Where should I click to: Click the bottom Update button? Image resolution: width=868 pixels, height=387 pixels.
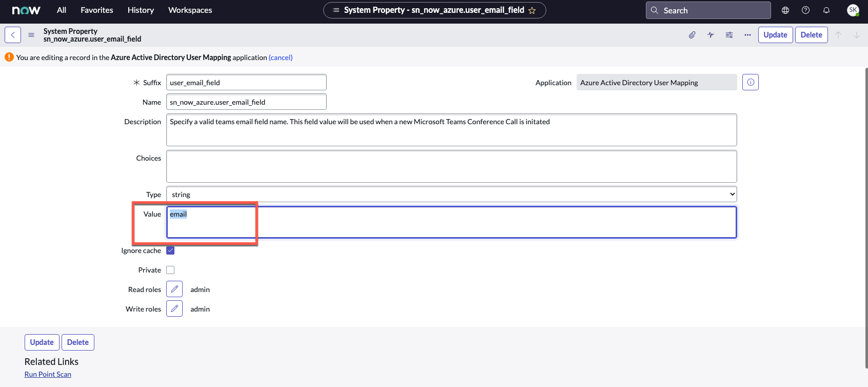42,342
